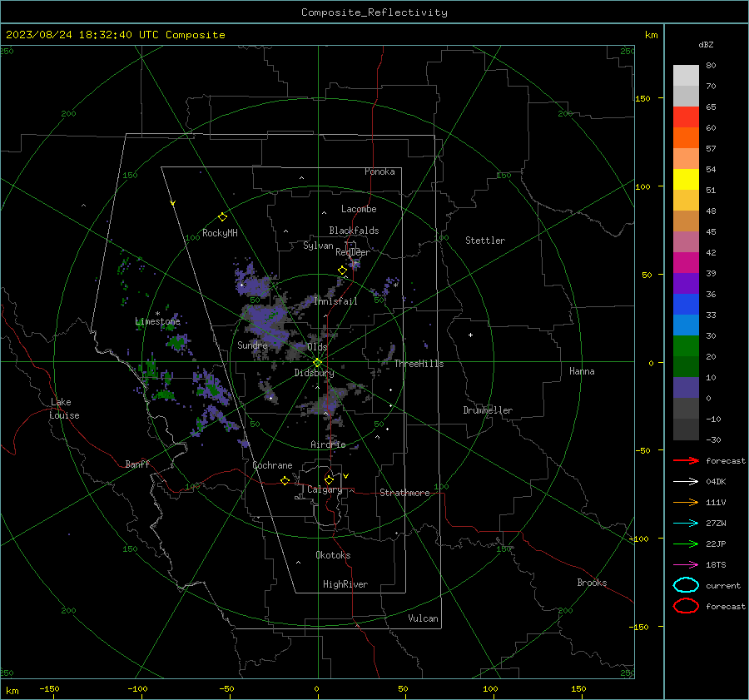Click the Okotoks label
Viewport: 749px width, 700px height.
point(333,555)
